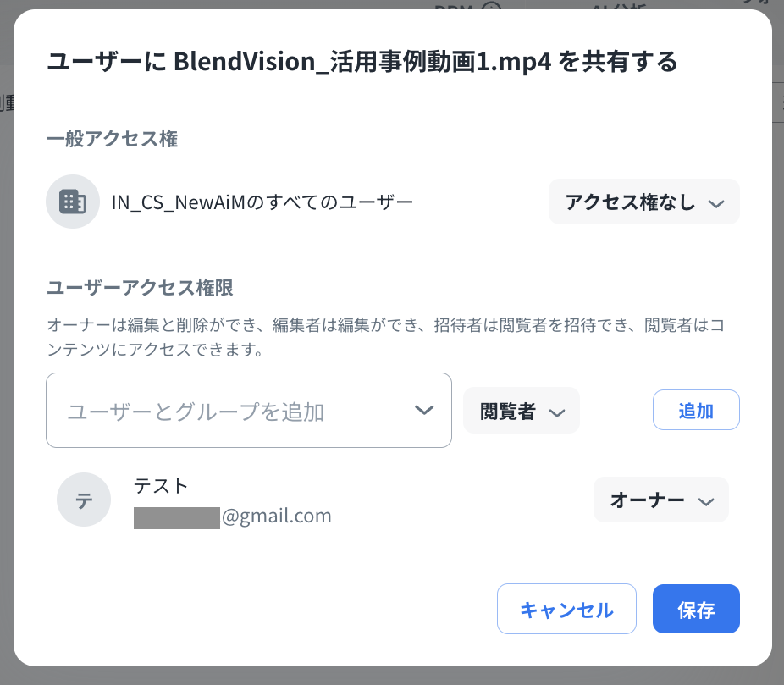
Task: Click the chevron arrow beside 閲覧者
Action: pyautogui.click(x=557, y=412)
